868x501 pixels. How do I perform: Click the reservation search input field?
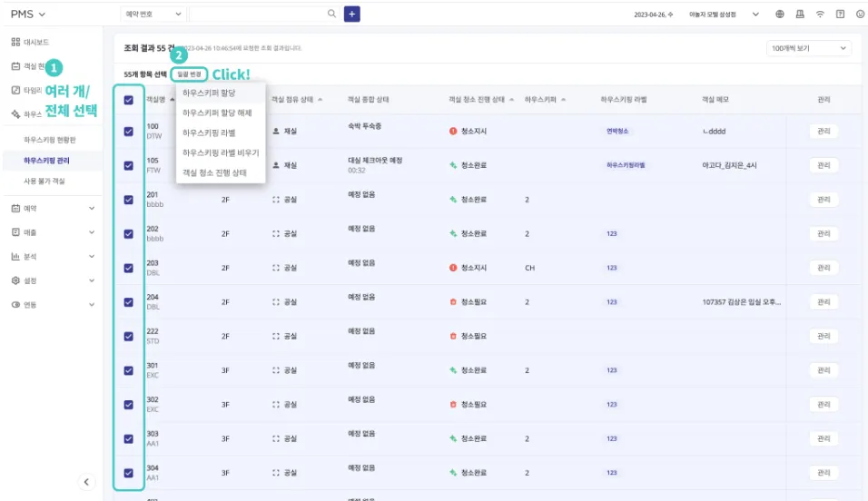tap(257, 14)
